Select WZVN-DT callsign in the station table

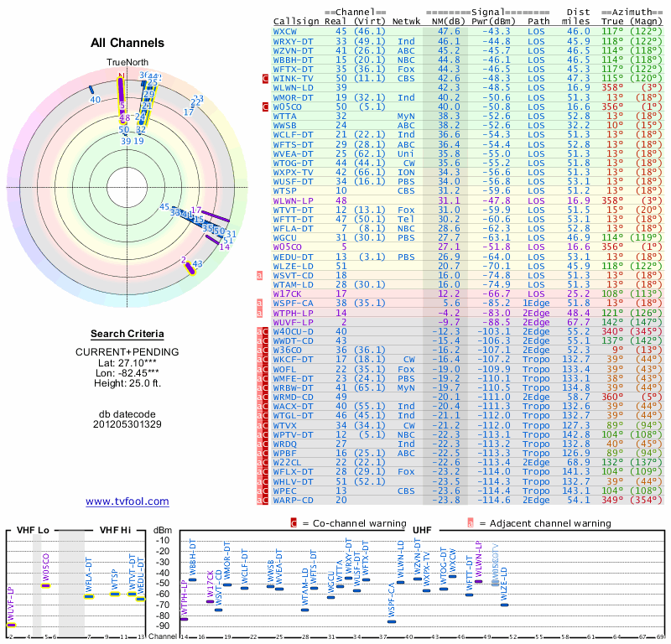[293, 50]
